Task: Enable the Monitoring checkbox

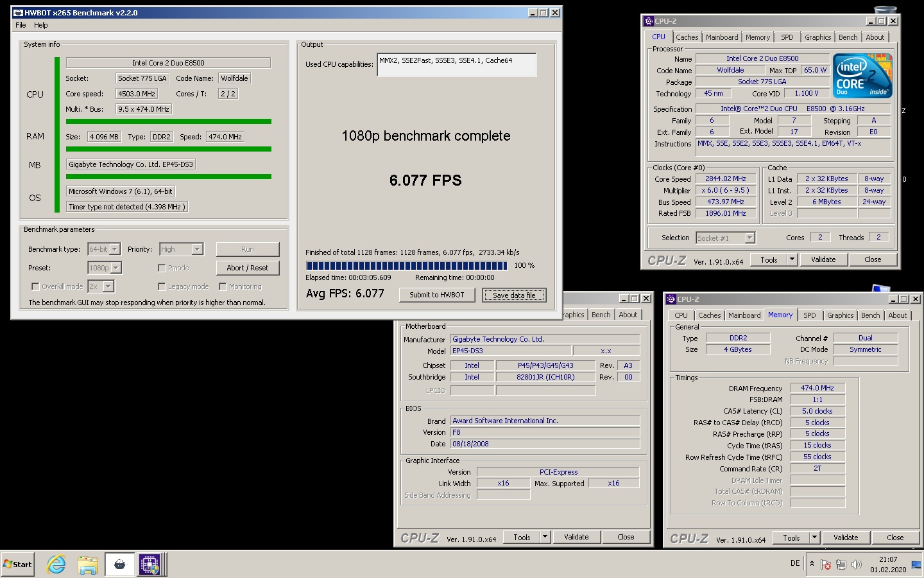Action: (x=223, y=286)
